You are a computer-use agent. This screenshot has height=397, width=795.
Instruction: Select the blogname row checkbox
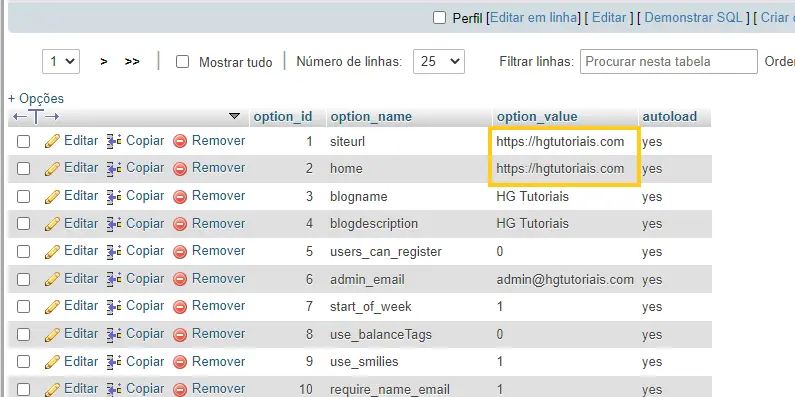click(23, 197)
